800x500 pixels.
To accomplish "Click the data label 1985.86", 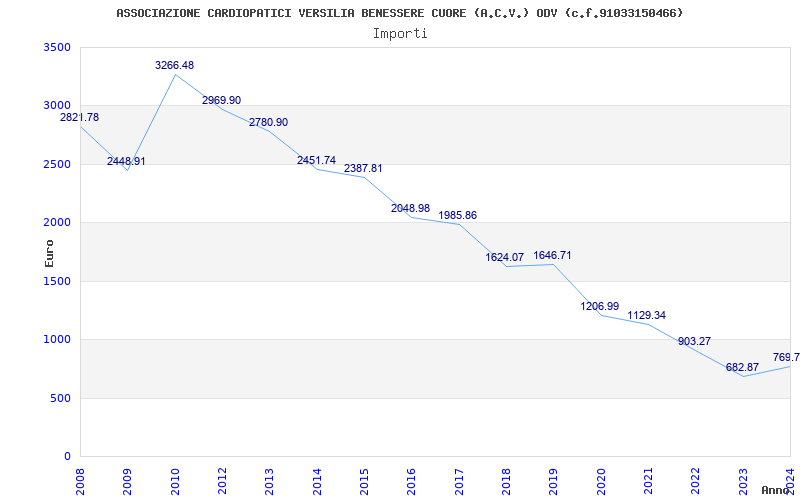I will pyautogui.click(x=458, y=215).
